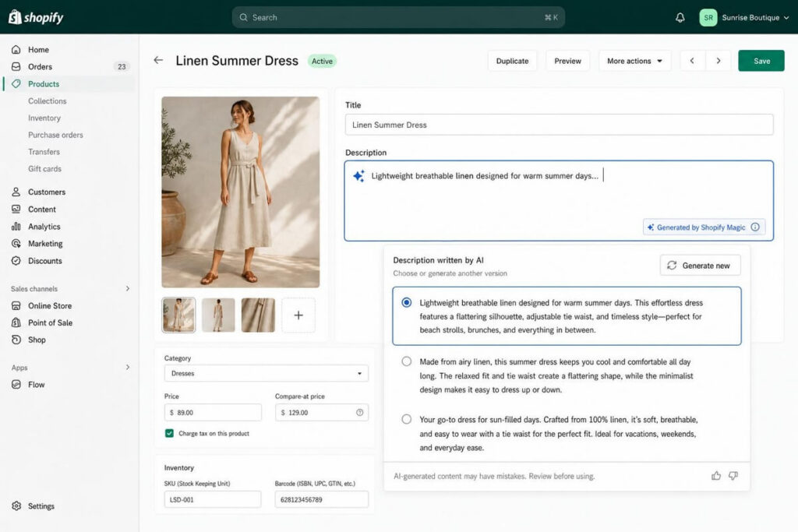
Task: Give thumbs up feedback on AI descriptions
Action: tap(716, 476)
